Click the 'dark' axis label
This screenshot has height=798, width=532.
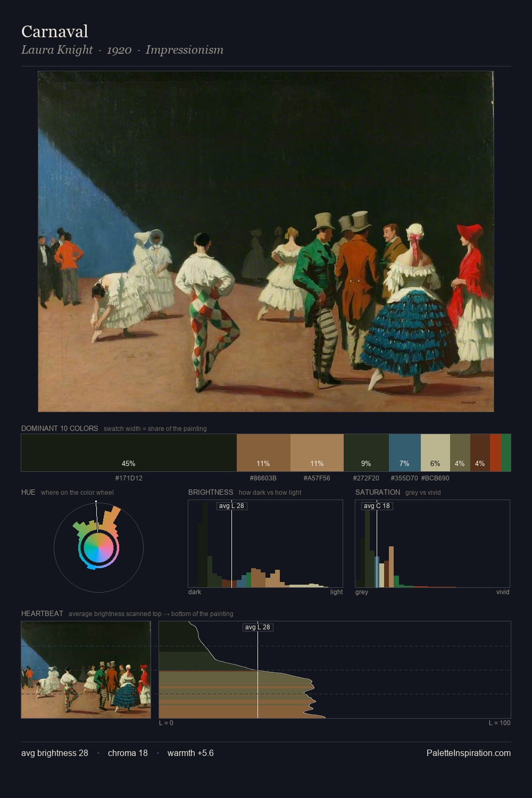(195, 592)
